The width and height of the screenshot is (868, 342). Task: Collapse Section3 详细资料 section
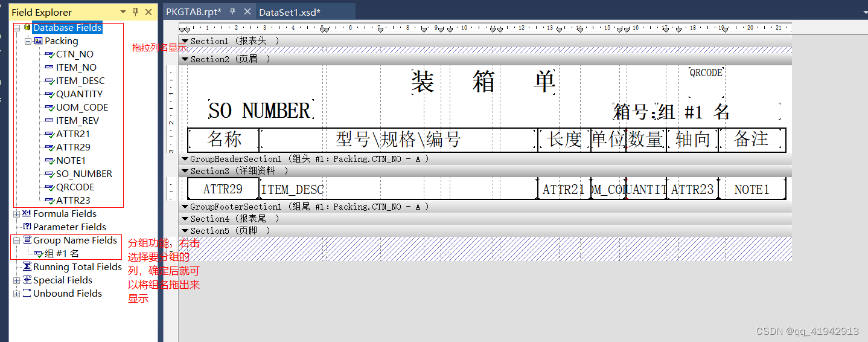(185, 171)
